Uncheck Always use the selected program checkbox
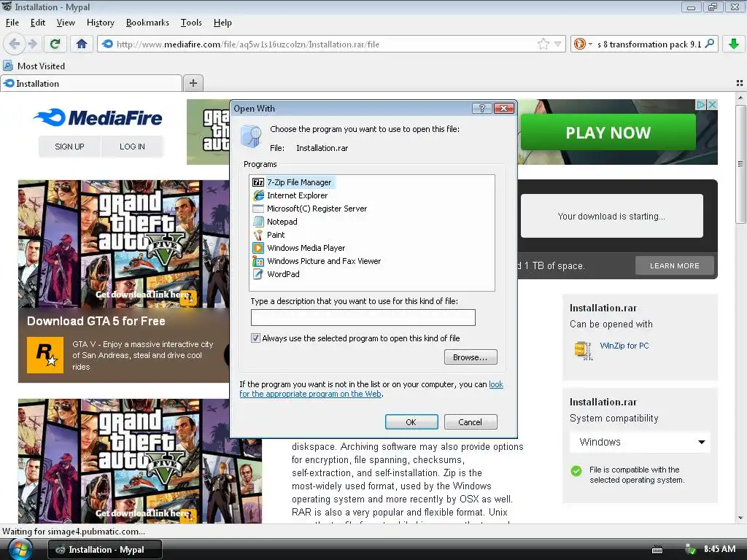This screenshot has height=560, width=747. [x=255, y=338]
